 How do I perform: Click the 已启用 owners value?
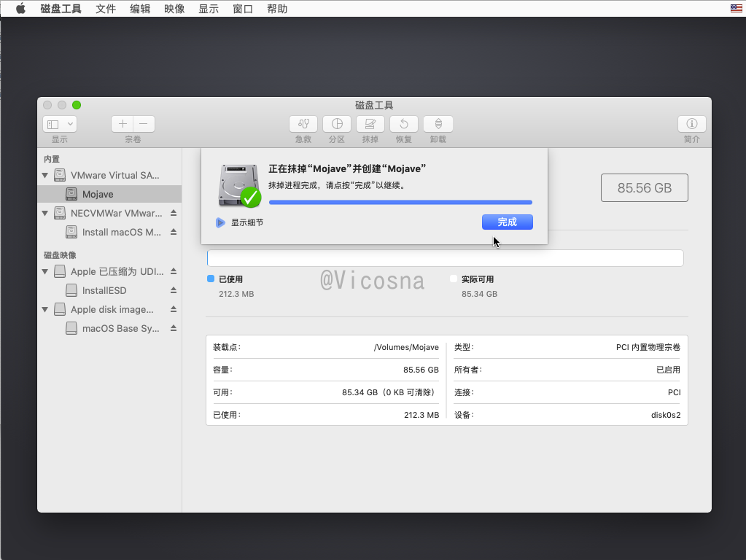(x=669, y=370)
